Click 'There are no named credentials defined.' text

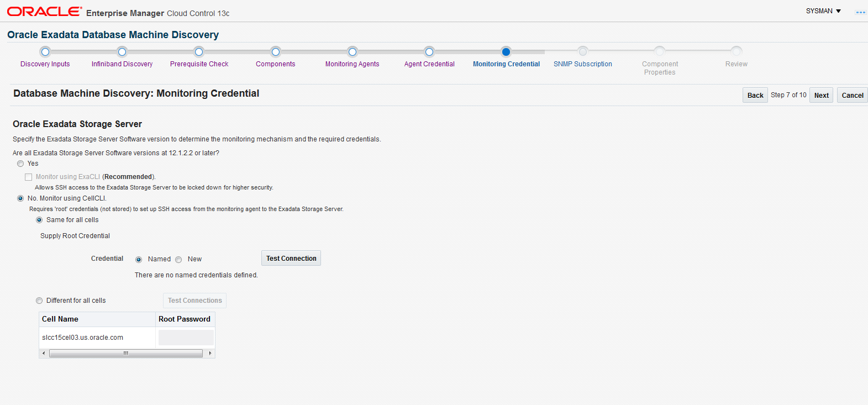pyautogui.click(x=196, y=275)
